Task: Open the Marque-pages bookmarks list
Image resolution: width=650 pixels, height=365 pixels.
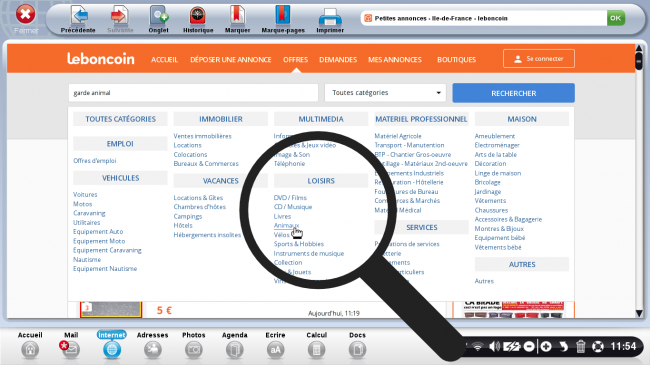Action: 283,19
